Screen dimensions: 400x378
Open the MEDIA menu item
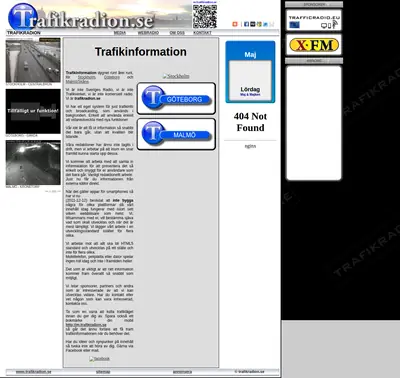(120, 33)
